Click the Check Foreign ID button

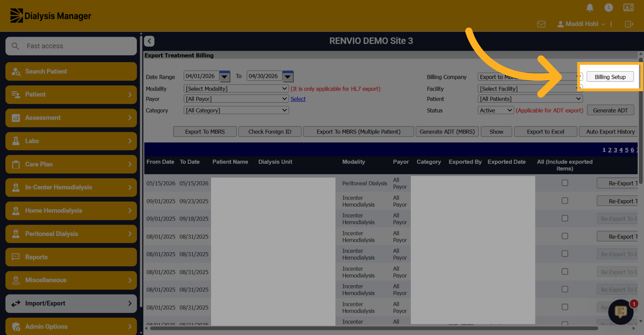pos(270,132)
